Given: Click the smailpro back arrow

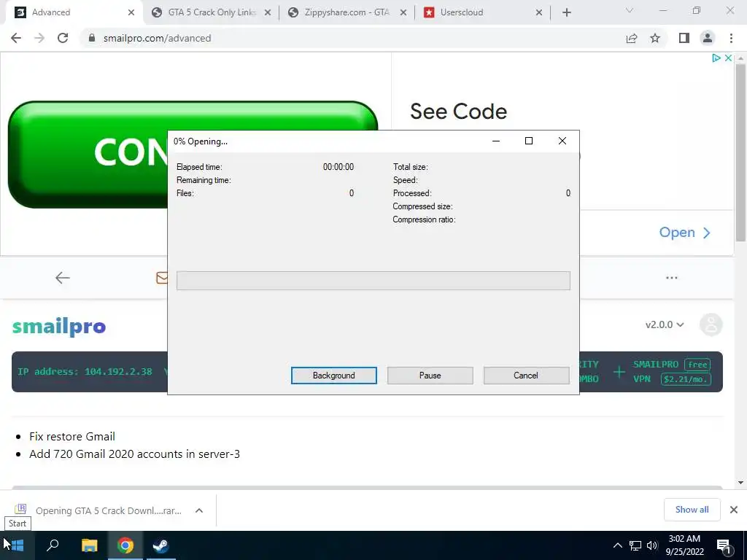Looking at the screenshot, I should pos(63,278).
